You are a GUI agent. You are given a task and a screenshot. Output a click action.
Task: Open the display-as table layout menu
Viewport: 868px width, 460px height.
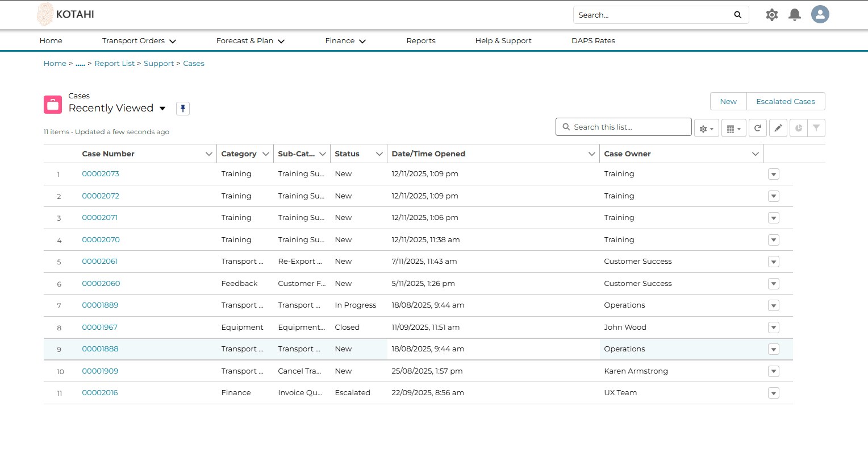click(x=734, y=128)
